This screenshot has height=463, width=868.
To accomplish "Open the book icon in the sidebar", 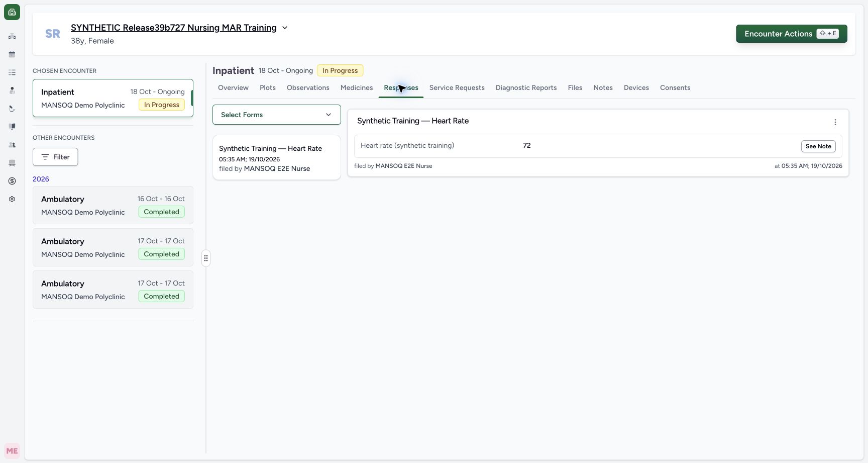I will (x=12, y=127).
